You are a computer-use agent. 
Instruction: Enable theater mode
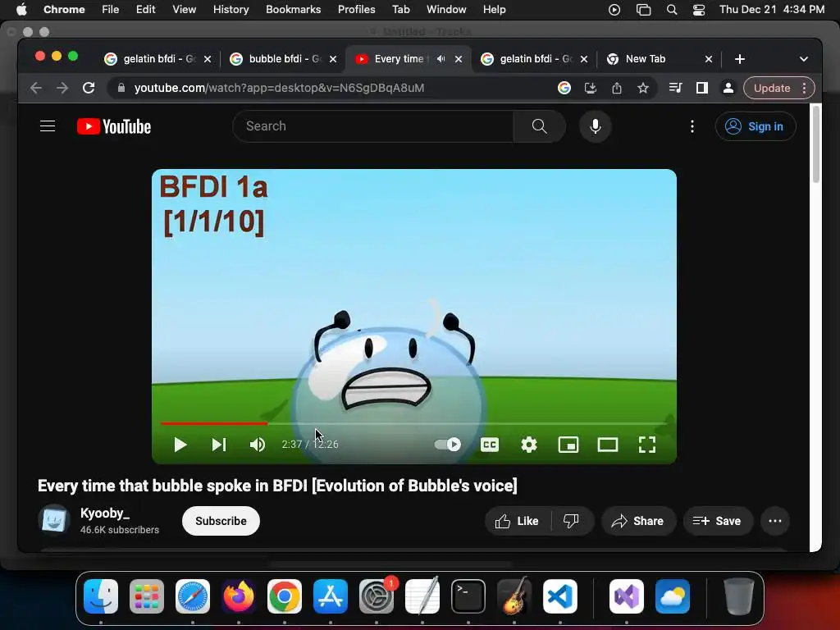(608, 445)
